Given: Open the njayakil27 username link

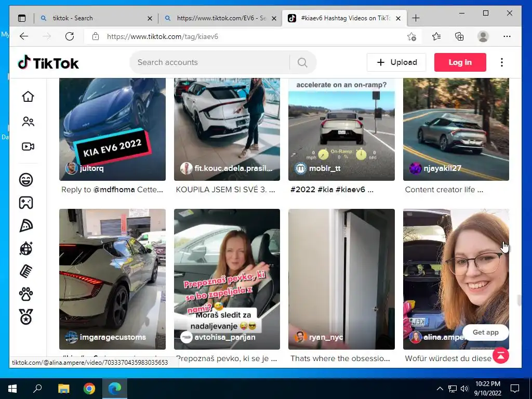Looking at the screenshot, I should point(443,168).
